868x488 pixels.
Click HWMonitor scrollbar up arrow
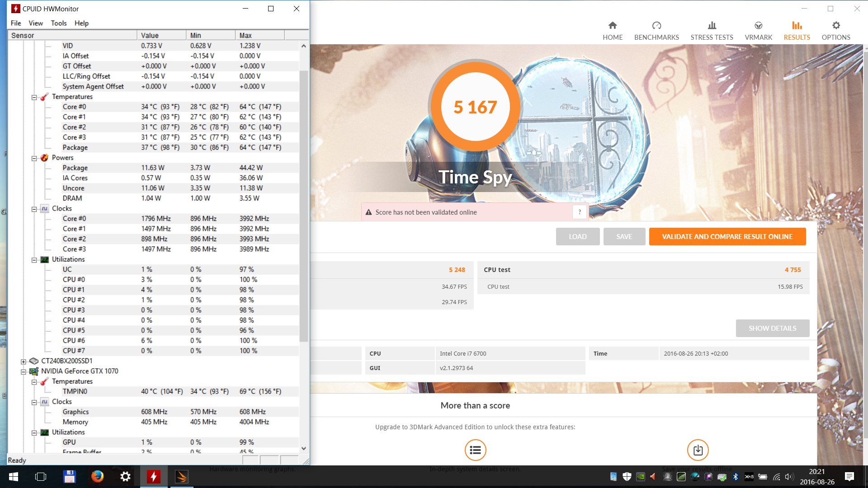pos(304,46)
